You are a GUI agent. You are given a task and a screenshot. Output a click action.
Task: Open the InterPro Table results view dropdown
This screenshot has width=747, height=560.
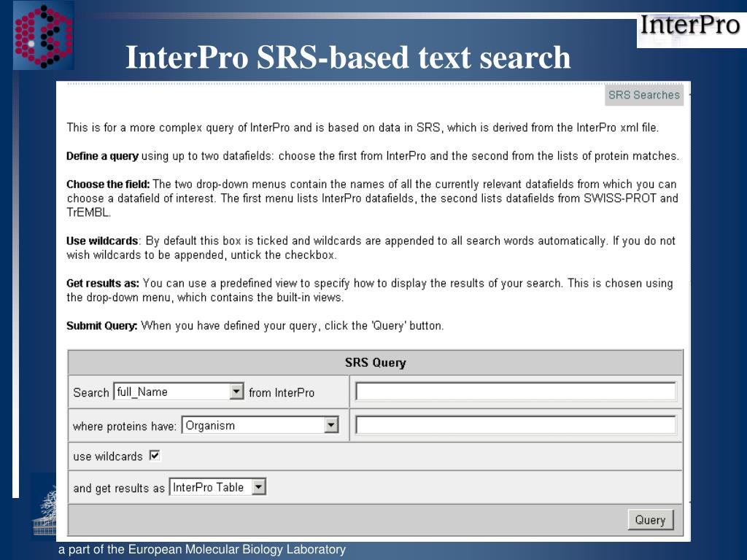(217, 486)
